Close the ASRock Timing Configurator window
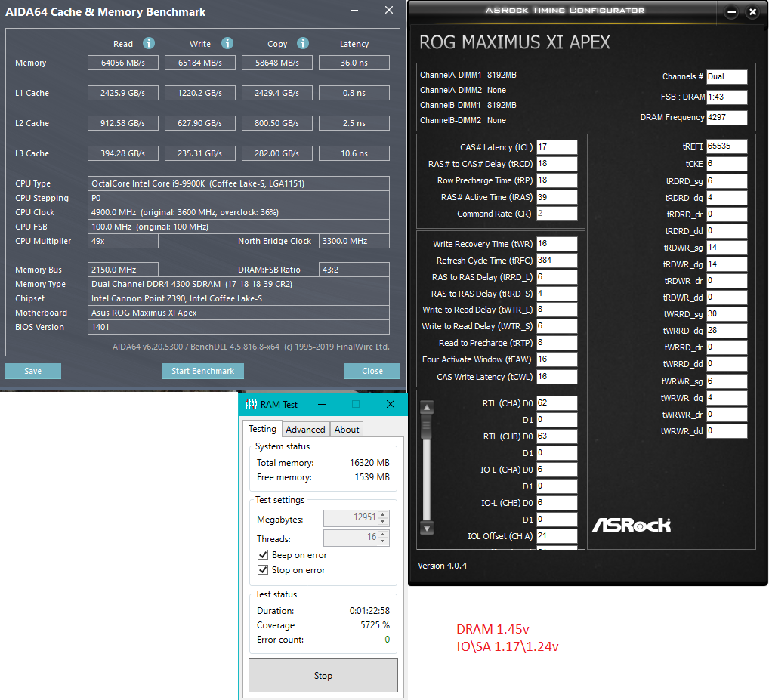Screen dimensions: 769x700 click(752, 12)
